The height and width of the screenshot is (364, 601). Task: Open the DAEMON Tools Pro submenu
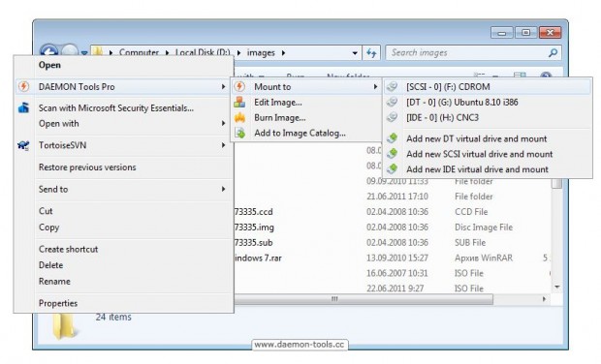[x=124, y=87]
